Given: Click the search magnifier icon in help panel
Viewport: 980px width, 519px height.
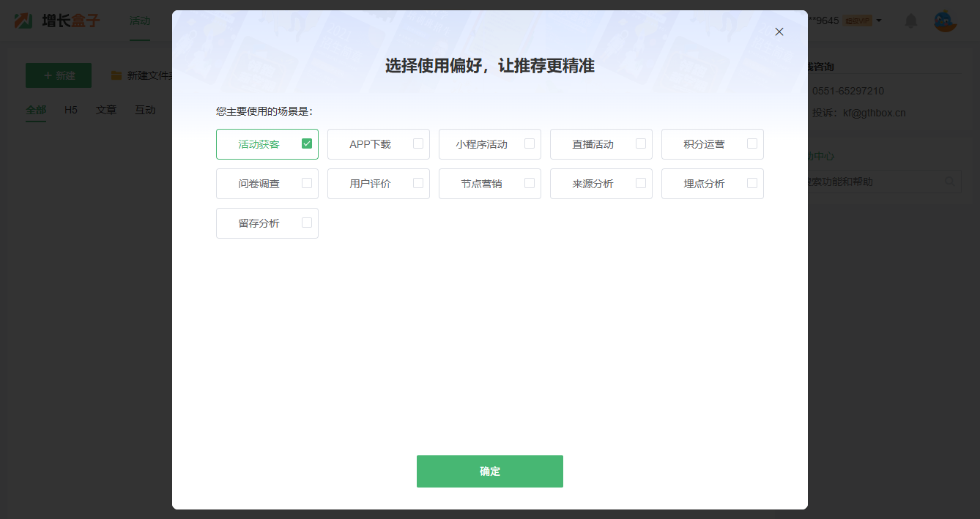Looking at the screenshot, I should click(x=949, y=182).
